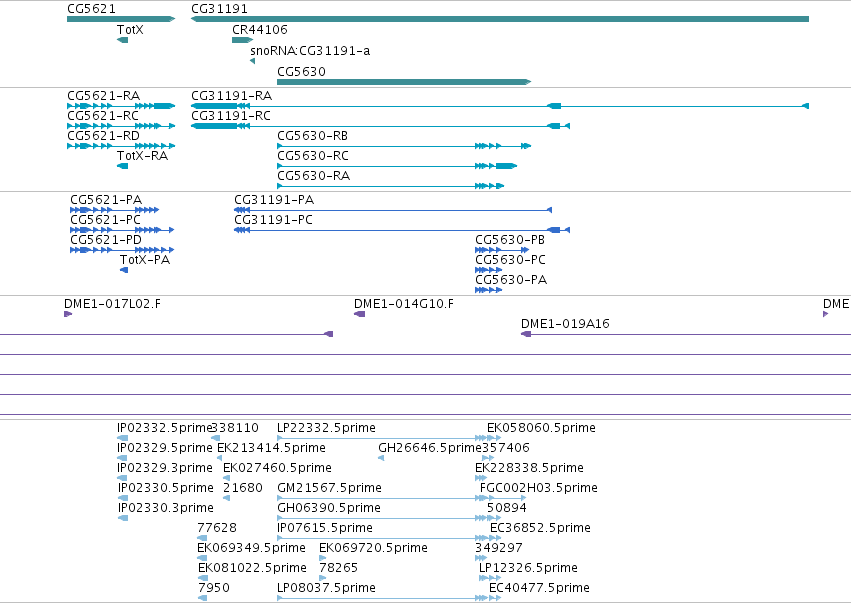Click the CG5630-PA coding feature

(x=488, y=290)
